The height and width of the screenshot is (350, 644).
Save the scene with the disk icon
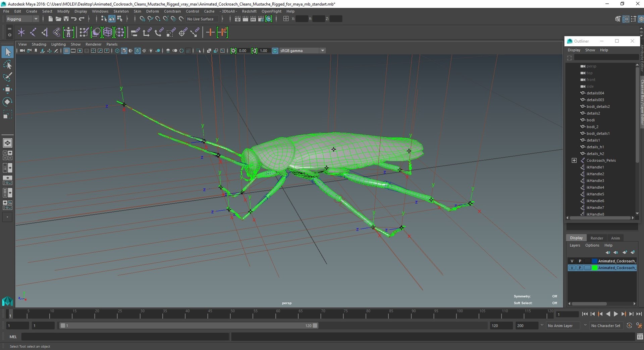tap(66, 19)
